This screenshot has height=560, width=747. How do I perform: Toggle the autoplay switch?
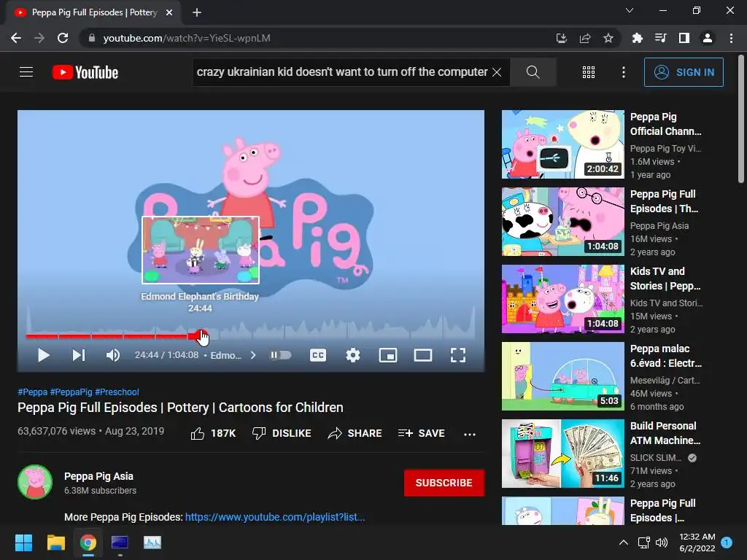pos(281,355)
